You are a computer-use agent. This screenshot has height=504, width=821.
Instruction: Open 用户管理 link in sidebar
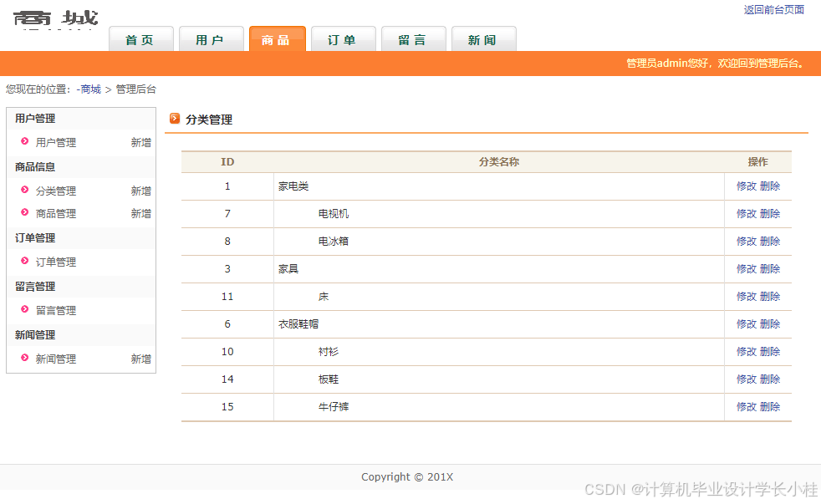56,142
